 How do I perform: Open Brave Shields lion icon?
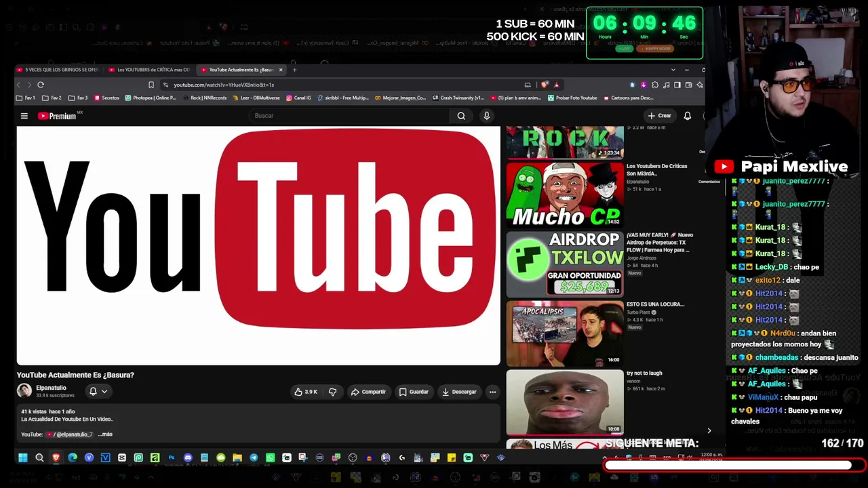[x=545, y=85]
